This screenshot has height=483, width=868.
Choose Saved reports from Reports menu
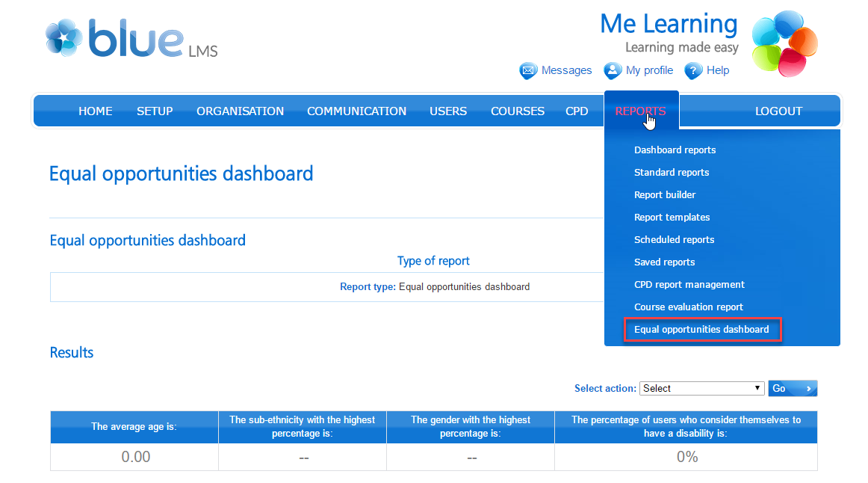[x=664, y=262]
